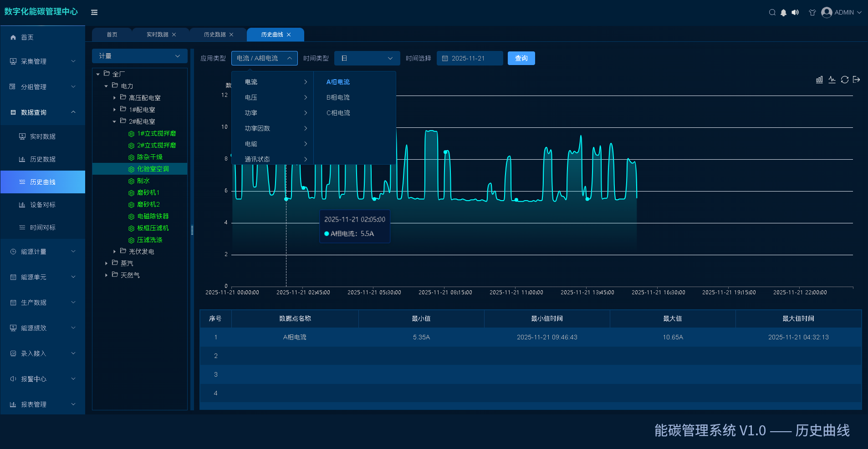Select 电压 in the cascader menu
Viewport: 868px width, 449px height.
coord(272,97)
